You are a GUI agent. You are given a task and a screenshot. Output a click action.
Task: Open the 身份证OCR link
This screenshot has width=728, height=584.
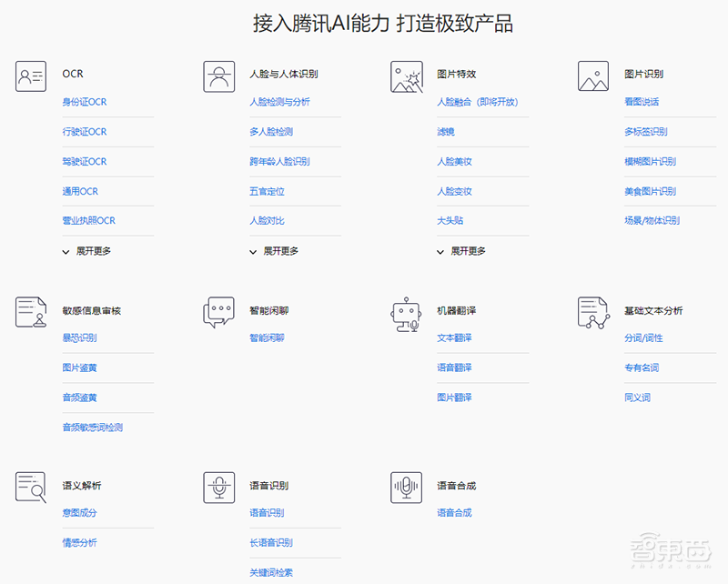tap(85, 102)
